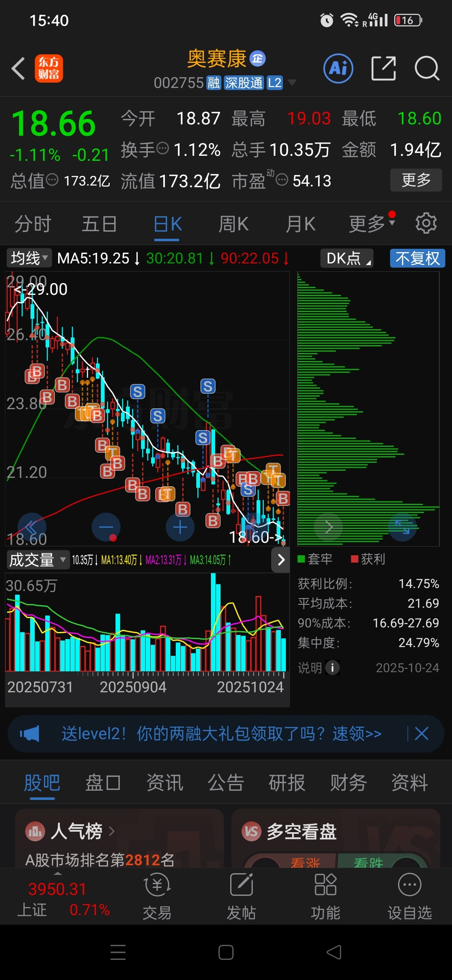Screen dimensions: 452x980
Task: Expand 更多 chart period dropdown
Action: tap(372, 224)
